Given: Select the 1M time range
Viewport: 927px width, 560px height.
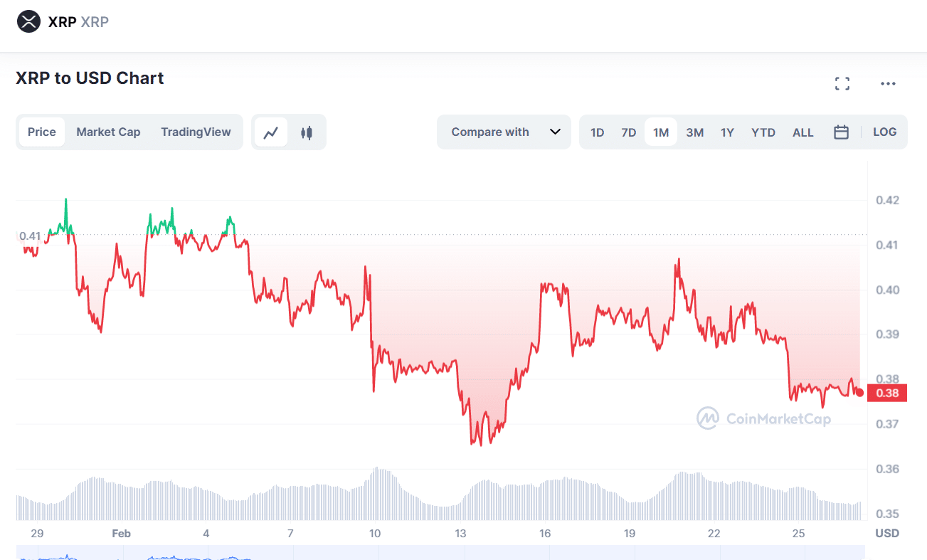Looking at the screenshot, I should coord(661,132).
